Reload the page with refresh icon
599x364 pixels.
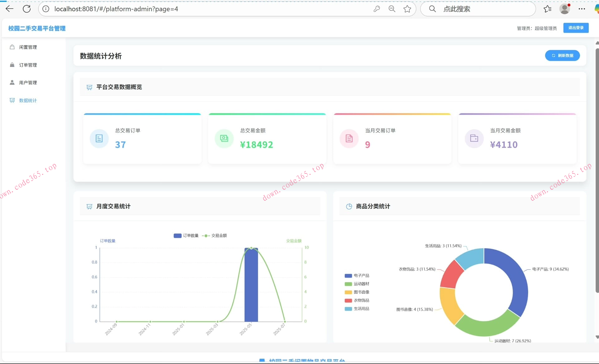pyautogui.click(x=27, y=9)
